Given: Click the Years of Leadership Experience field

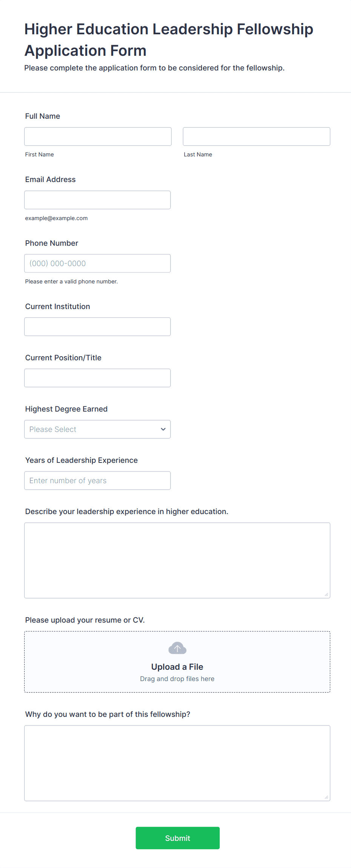Looking at the screenshot, I should (x=97, y=481).
